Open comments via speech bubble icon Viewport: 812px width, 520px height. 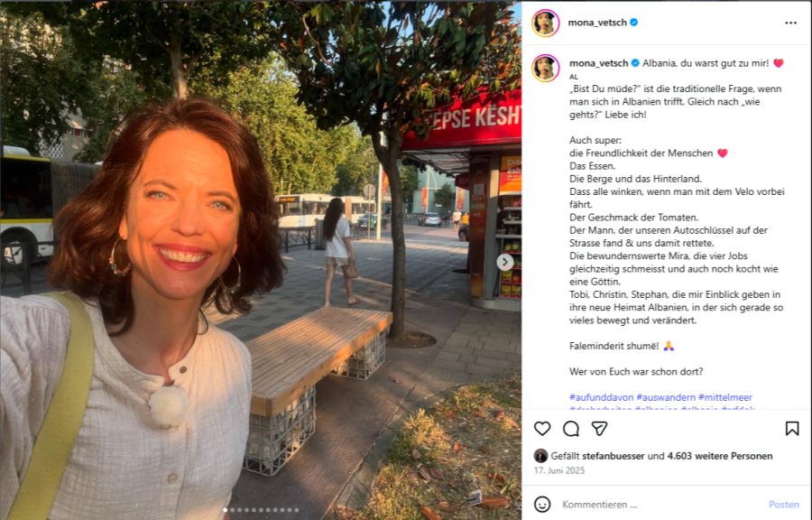(x=571, y=428)
